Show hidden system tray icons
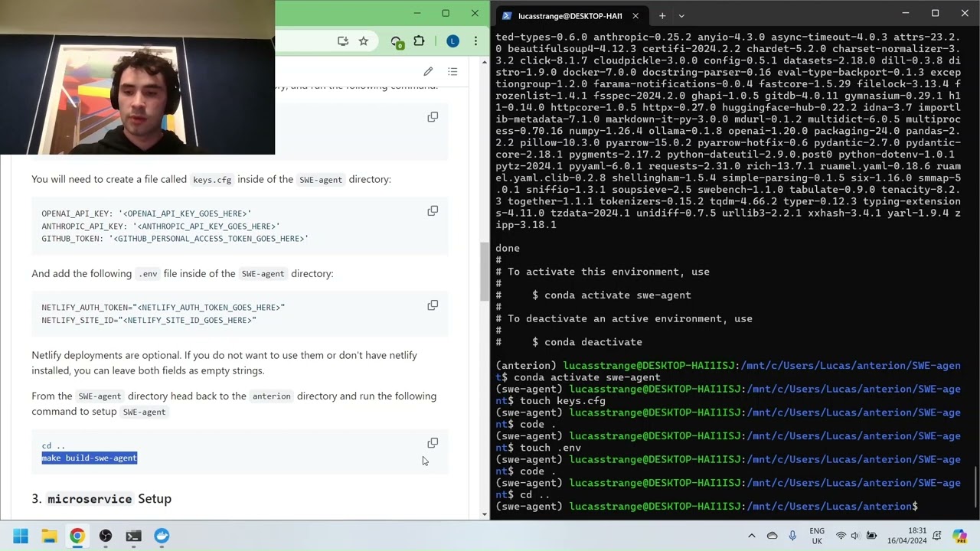 pyautogui.click(x=751, y=536)
